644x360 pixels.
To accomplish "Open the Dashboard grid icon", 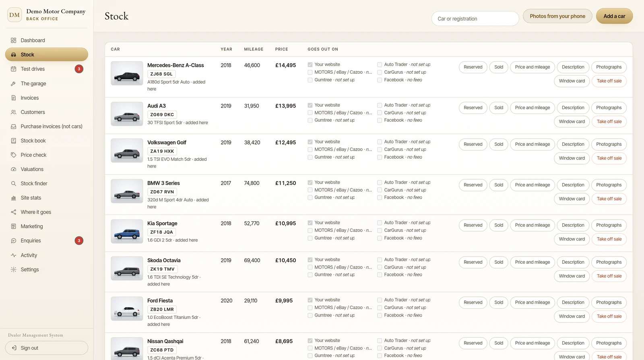I will point(13,40).
